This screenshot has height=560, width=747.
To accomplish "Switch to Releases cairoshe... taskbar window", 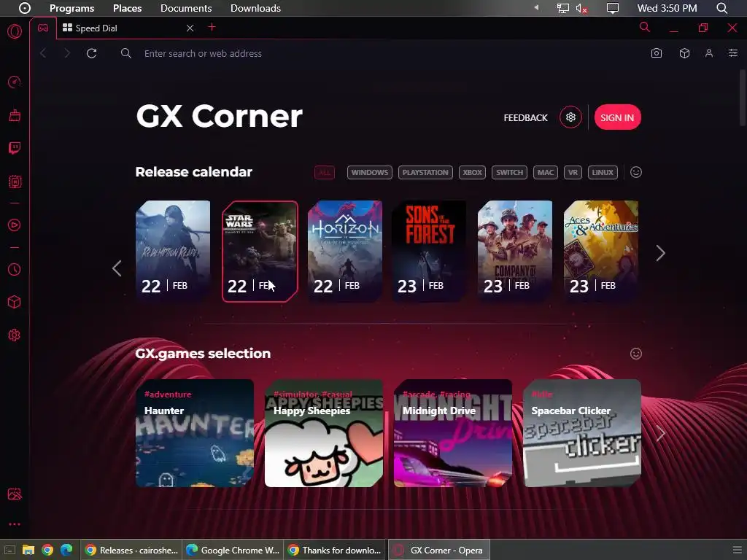I will (131, 550).
